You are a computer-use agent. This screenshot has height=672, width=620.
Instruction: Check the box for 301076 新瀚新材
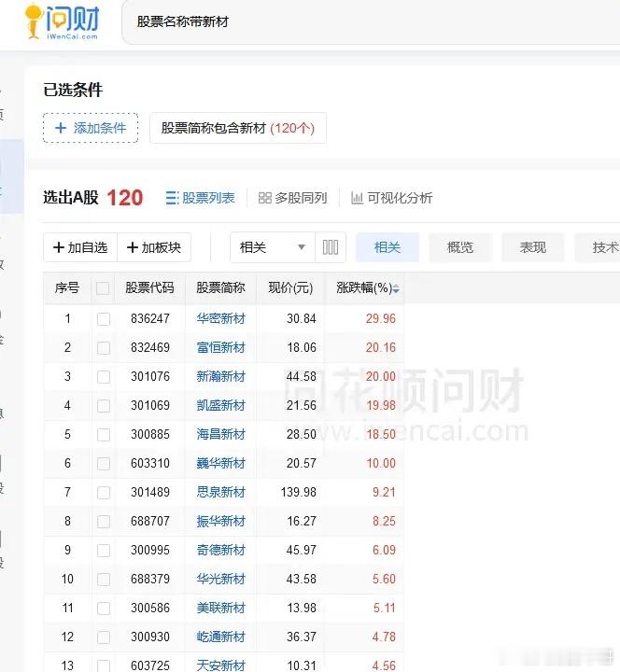tap(104, 377)
